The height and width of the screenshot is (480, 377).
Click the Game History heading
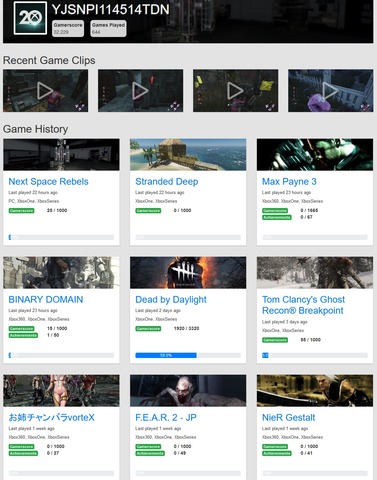[x=35, y=129]
